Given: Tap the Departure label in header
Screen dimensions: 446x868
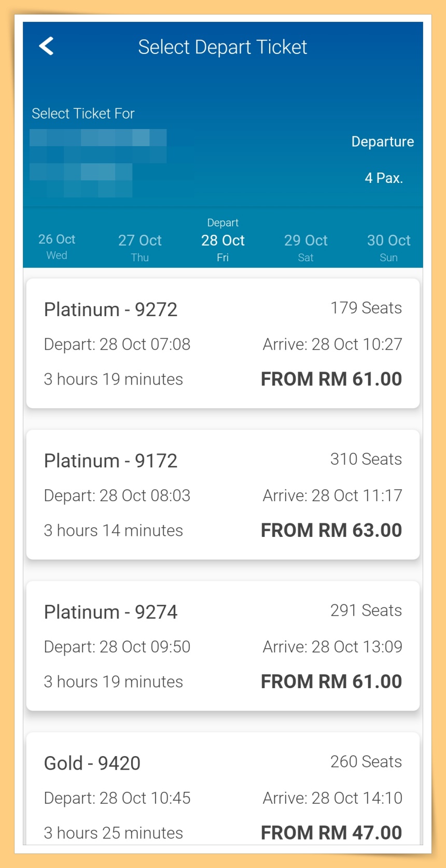Looking at the screenshot, I should click(383, 141).
